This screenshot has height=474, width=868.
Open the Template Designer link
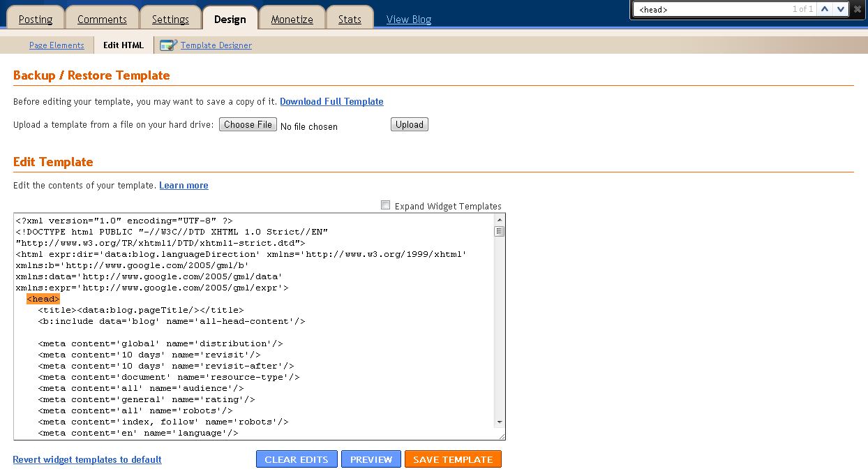click(x=216, y=45)
